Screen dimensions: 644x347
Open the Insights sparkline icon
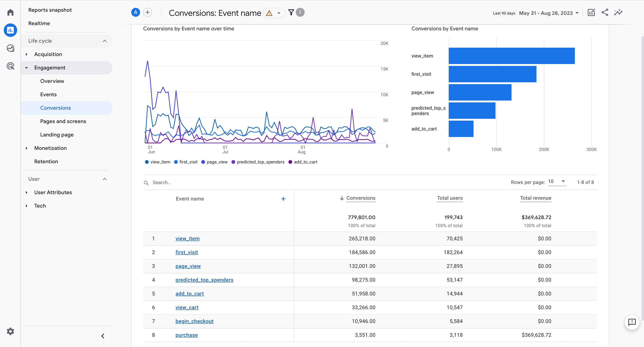[x=618, y=12]
